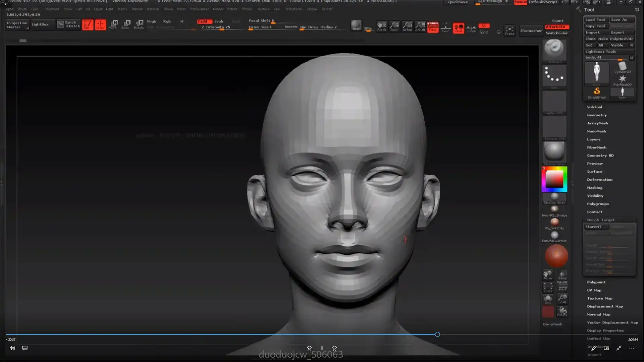Click the Actual size icon
The height and width of the screenshot is (362, 644).
pyautogui.click(x=407, y=26)
